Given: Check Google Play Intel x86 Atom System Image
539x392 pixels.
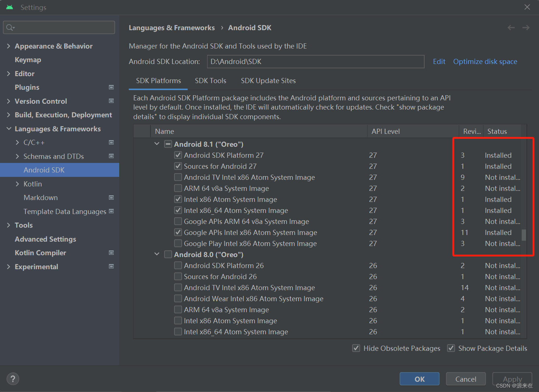Looking at the screenshot, I should 178,243.
